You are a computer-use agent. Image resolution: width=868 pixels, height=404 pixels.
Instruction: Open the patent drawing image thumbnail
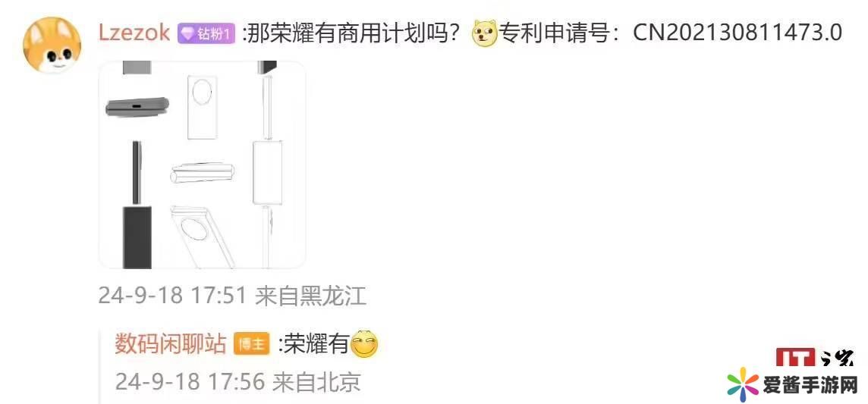click(202, 164)
